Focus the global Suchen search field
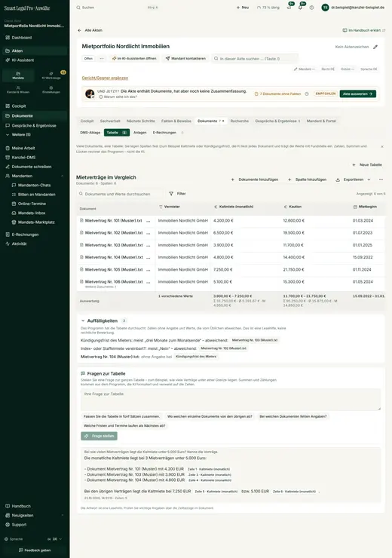392x558 pixels. (x=118, y=8)
